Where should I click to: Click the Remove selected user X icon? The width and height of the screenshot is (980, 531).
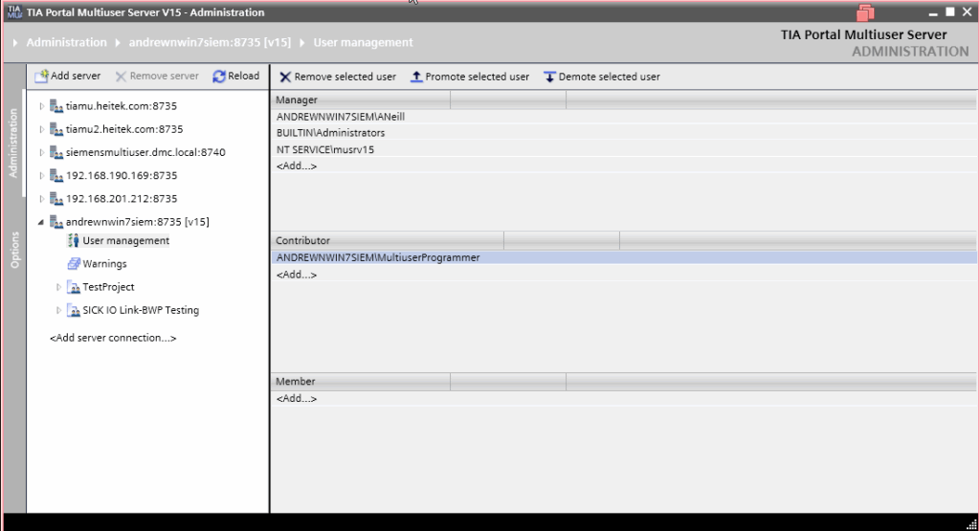285,77
